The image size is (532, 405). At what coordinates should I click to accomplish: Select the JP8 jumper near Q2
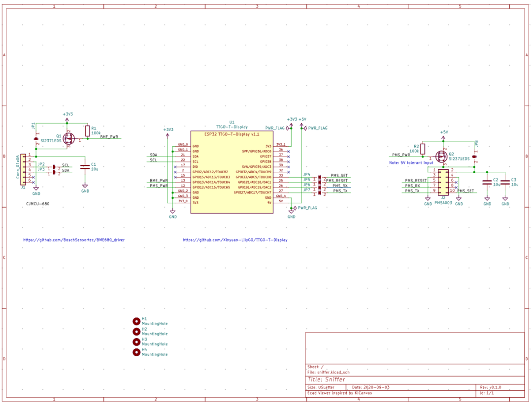pos(474,156)
